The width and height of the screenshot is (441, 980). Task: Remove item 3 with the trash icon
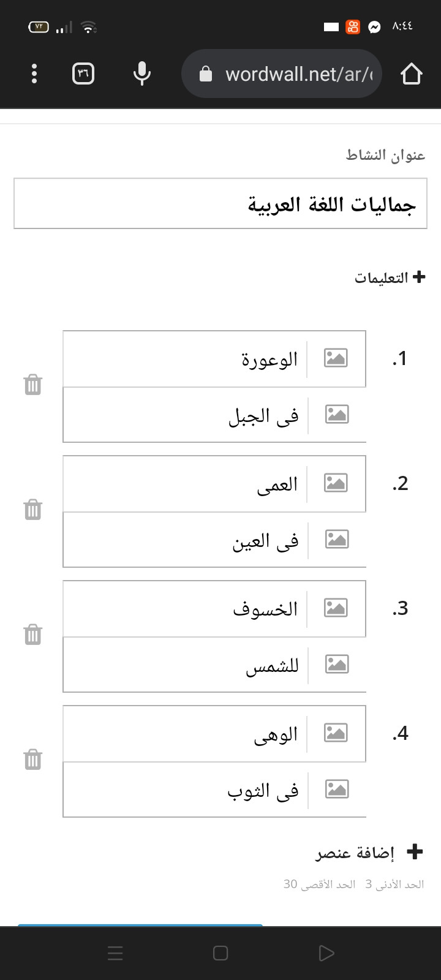point(33,635)
